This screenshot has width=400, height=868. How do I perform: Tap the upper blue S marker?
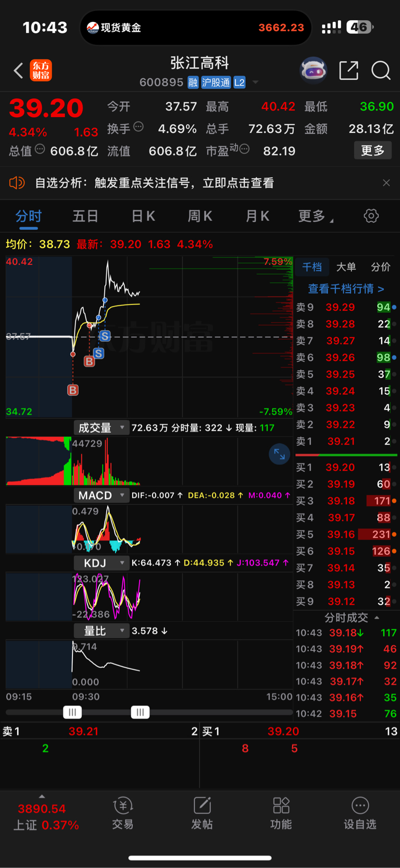105,336
